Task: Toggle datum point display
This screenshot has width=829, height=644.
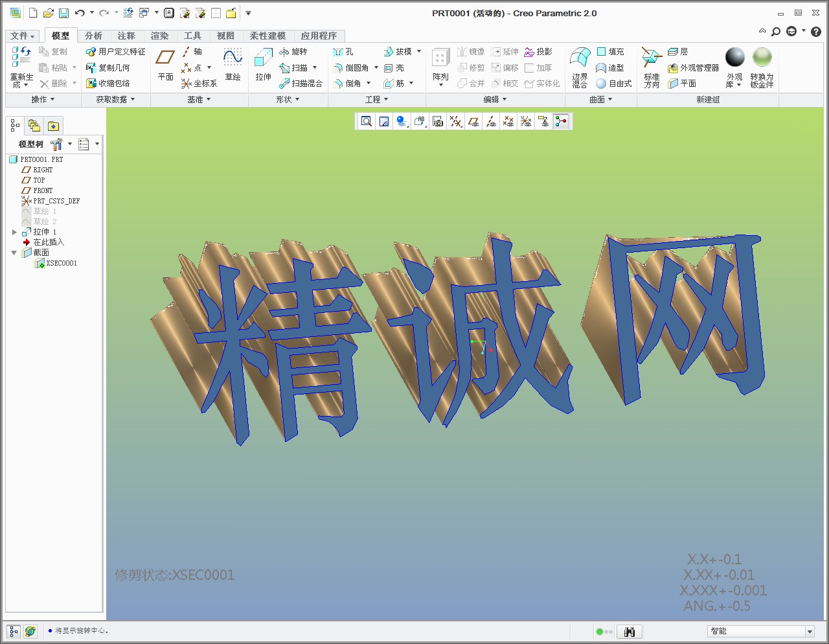Action: click(508, 121)
